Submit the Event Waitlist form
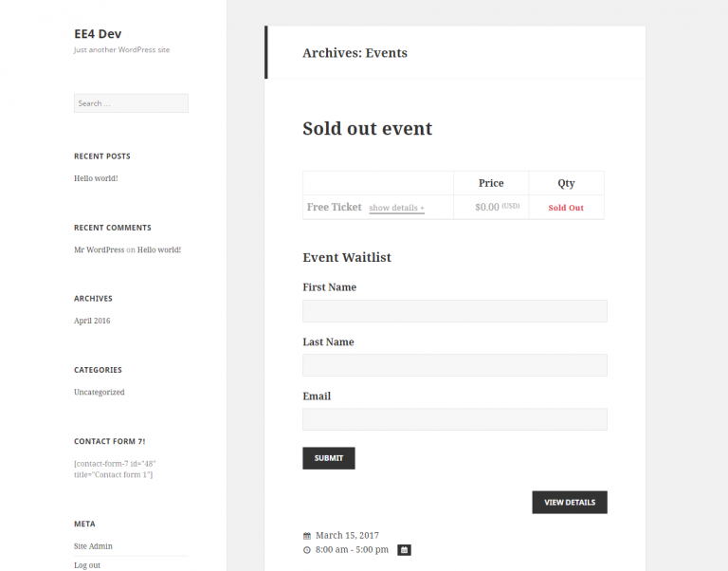Viewport: 728px width, 571px height. 329,458
